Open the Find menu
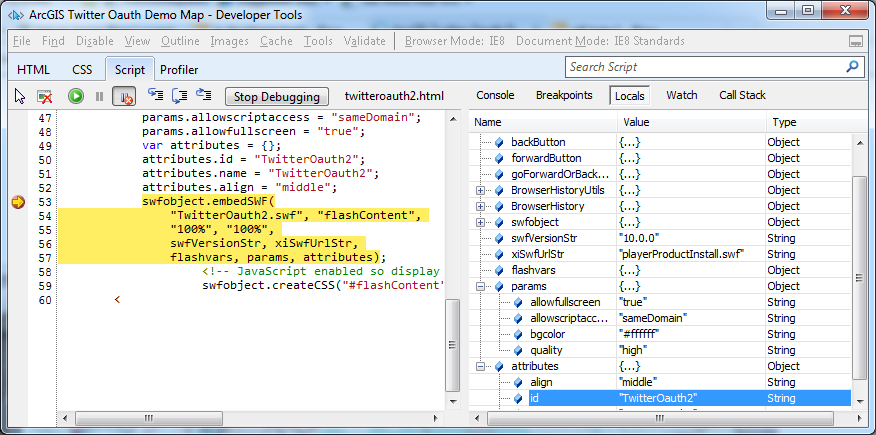The width and height of the screenshot is (876, 435). [x=53, y=41]
